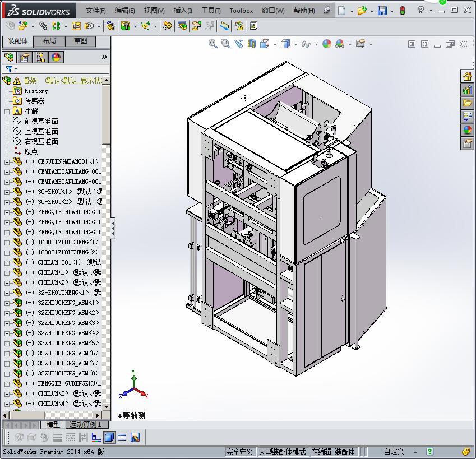The image size is (476, 459).
Task: Click the Apply Scene icon
Action: (340, 44)
